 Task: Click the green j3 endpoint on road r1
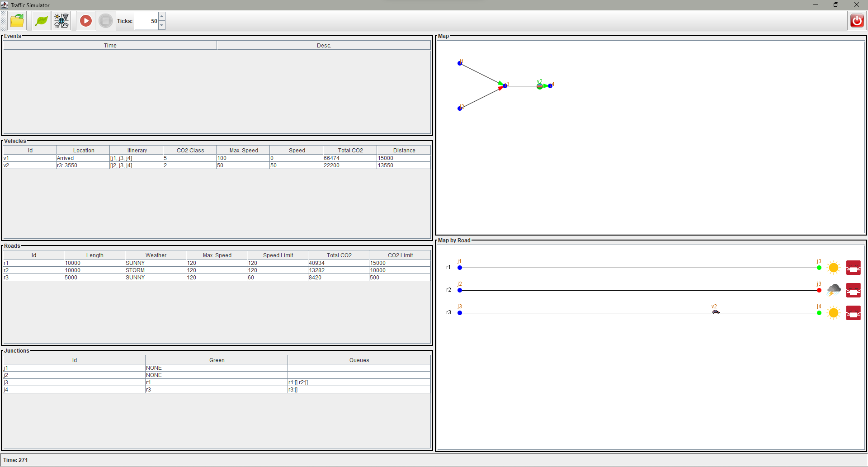point(819,268)
